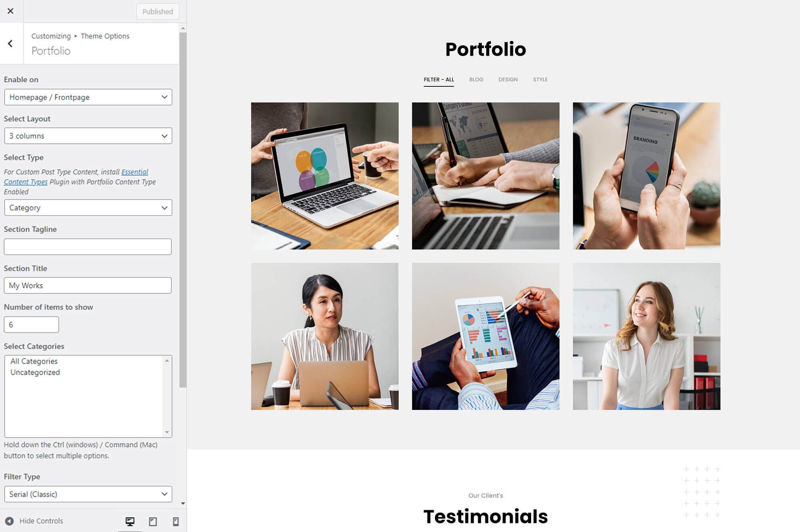Click the branding smartphone portfolio thumbnail

[x=646, y=176]
